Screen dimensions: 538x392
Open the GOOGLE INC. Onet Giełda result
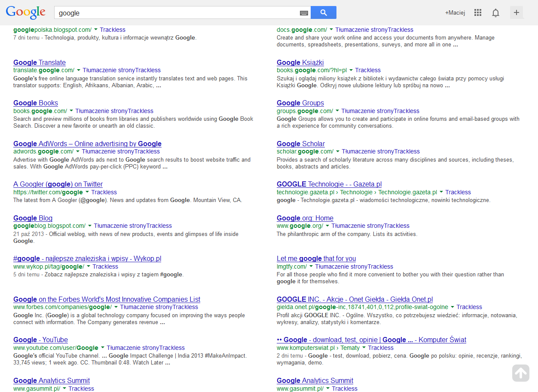pos(355,299)
